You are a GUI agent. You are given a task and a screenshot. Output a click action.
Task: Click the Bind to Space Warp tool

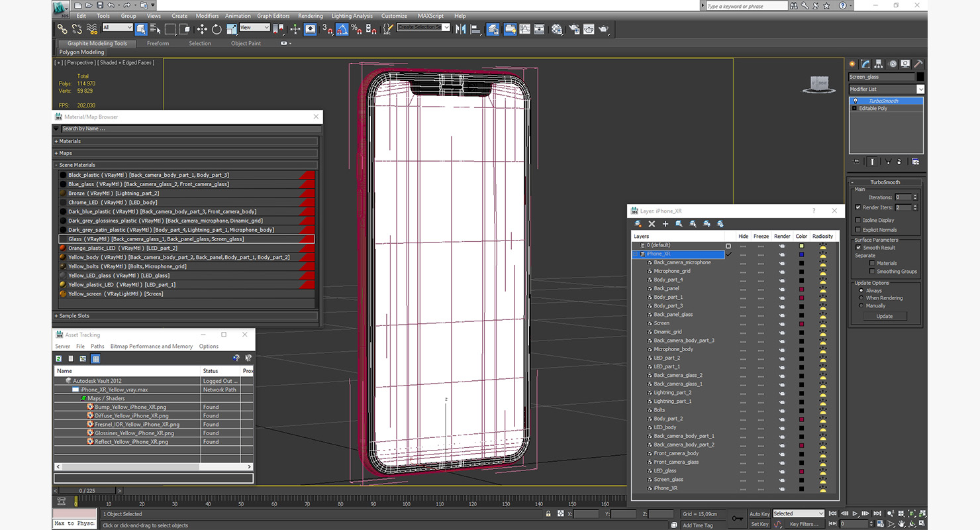tap(92, 29)
